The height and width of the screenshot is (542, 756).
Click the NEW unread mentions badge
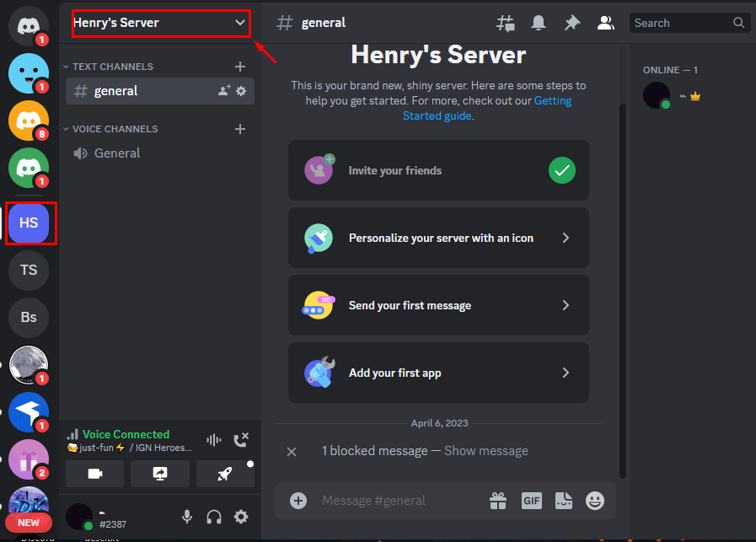[29, 523]
